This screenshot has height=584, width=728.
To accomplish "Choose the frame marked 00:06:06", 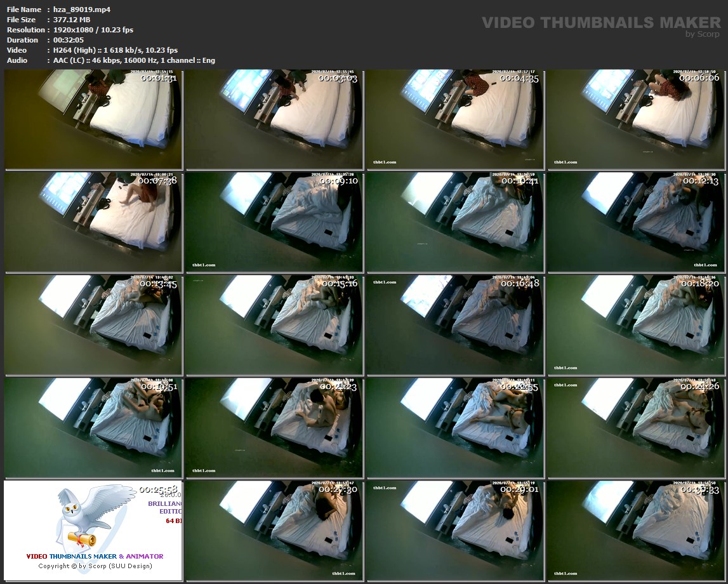I will (637, 119).
